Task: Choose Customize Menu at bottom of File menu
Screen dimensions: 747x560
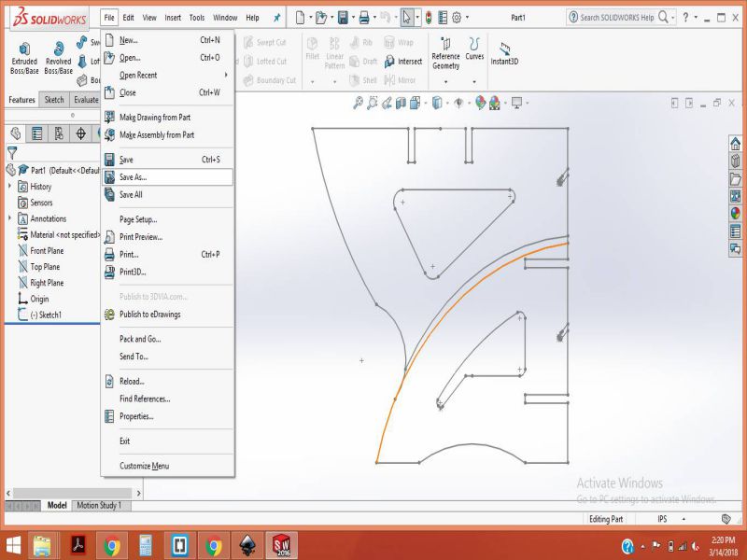Action: (x=167, y=466)
